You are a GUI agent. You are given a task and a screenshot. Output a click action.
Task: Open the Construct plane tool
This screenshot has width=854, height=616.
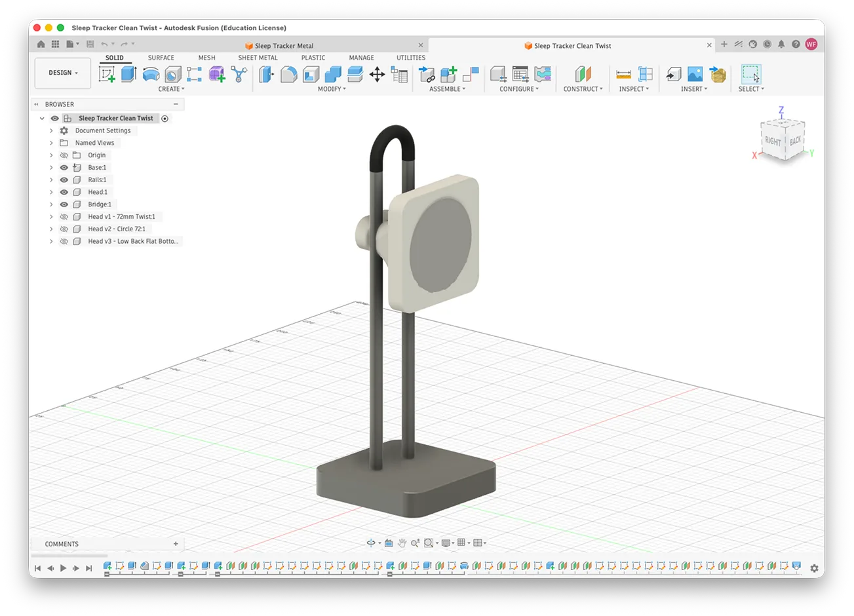[583, 74]
